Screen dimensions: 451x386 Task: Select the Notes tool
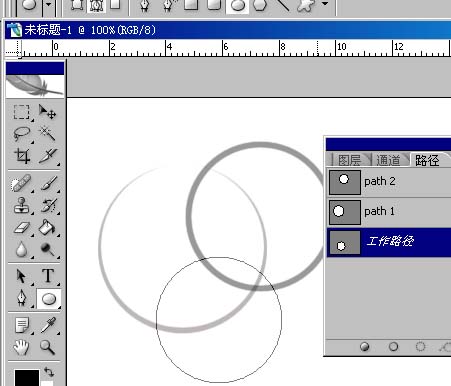[x=22, y=325]
